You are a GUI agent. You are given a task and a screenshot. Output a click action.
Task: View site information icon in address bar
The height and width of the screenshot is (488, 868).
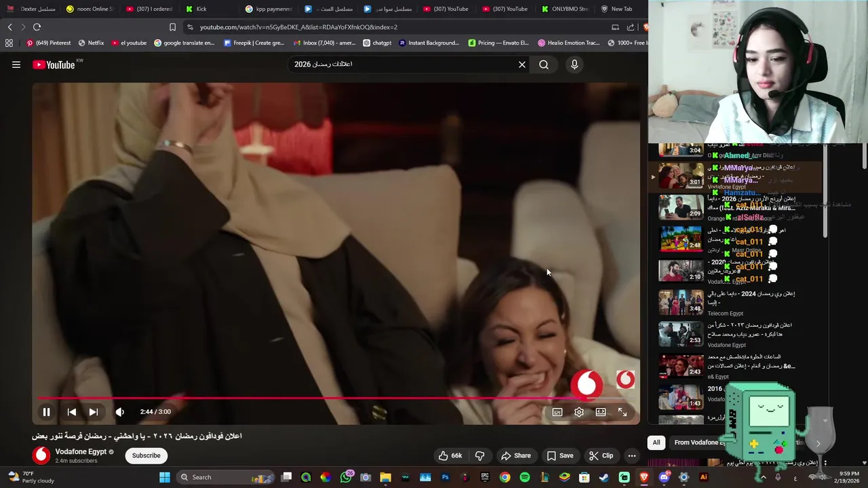pyautogui.click(x=190, y=27)
